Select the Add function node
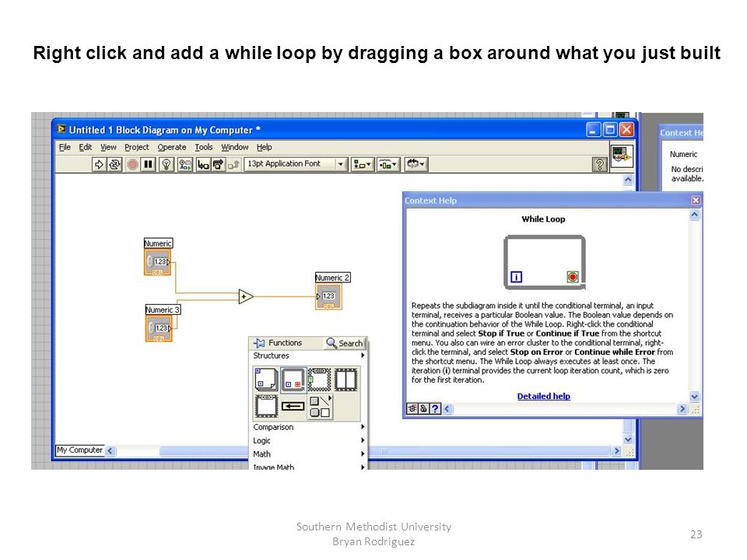This screenshot has height=560, width=747. pyautogui.click(x=245, y=296)
